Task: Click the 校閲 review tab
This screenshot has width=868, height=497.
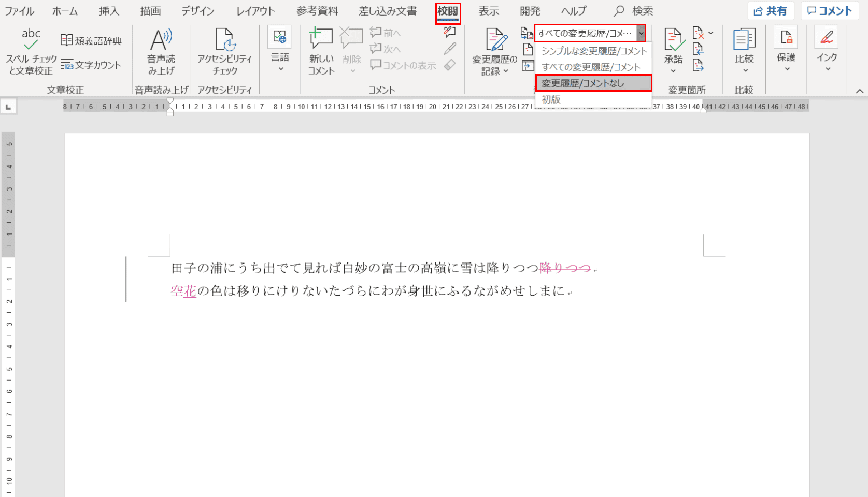Action: (x=448, y=11)
